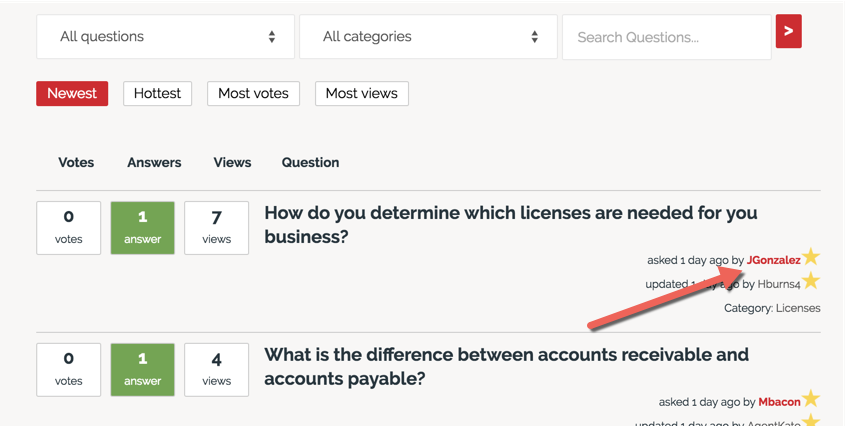Sort questions by Most votes
Screen dimensions: 846x426
tap(253, 93)
